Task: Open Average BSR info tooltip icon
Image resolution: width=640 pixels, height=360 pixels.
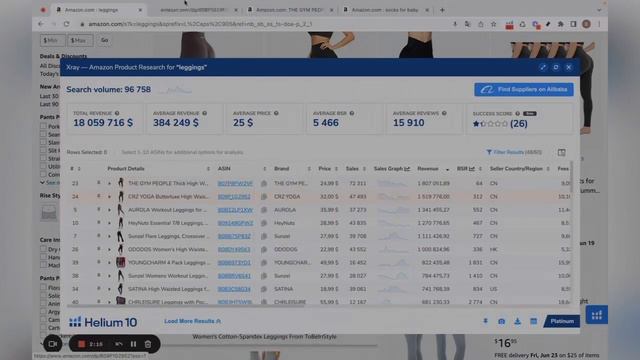Action: (352, 113)
